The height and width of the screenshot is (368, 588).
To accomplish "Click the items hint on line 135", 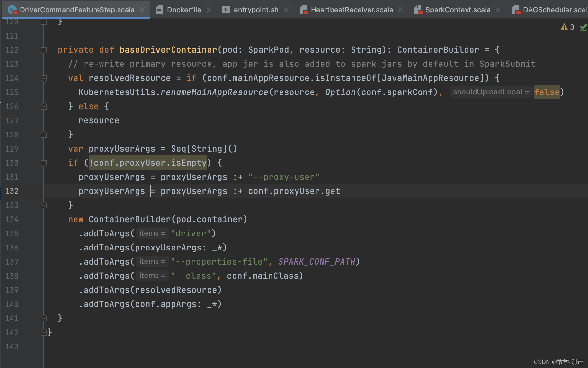I will click(x=152, y=233).
